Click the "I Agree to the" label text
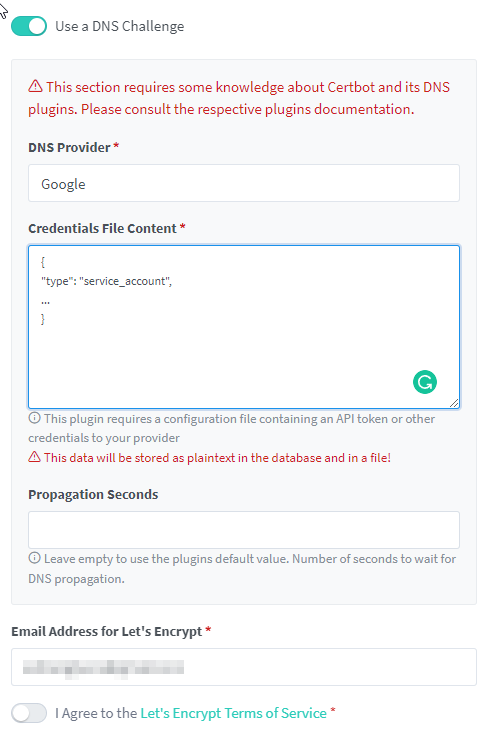This screenshot has width=490, height=734. (96, 713)
